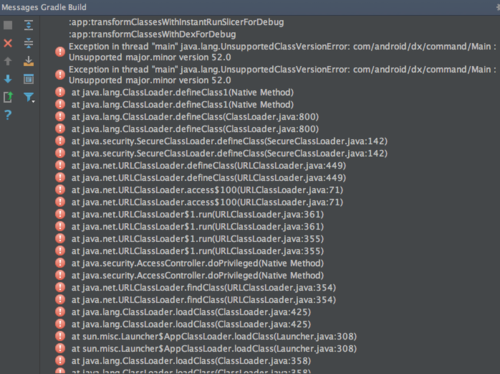Viewport: 500px width, 374px height.
Task: Click error icon beside second UnsupportedClassVersionError message
Action: point(60,75)
